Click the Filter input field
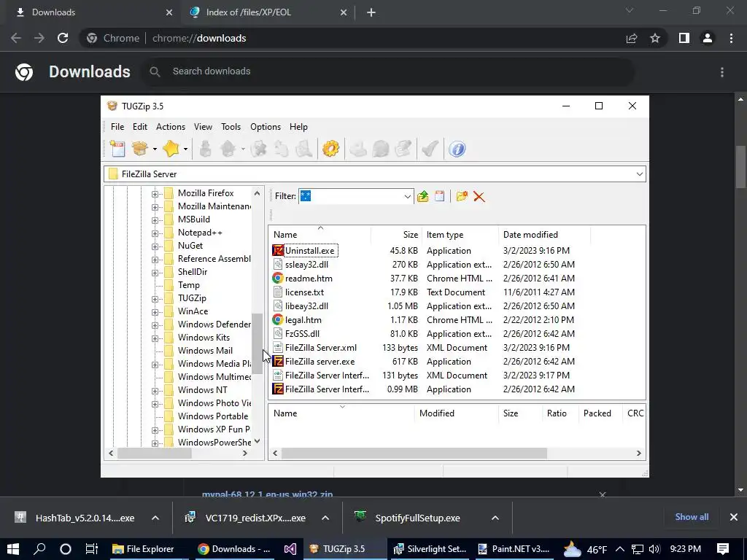Screen dimensions: 747x560 click(351, 196)
